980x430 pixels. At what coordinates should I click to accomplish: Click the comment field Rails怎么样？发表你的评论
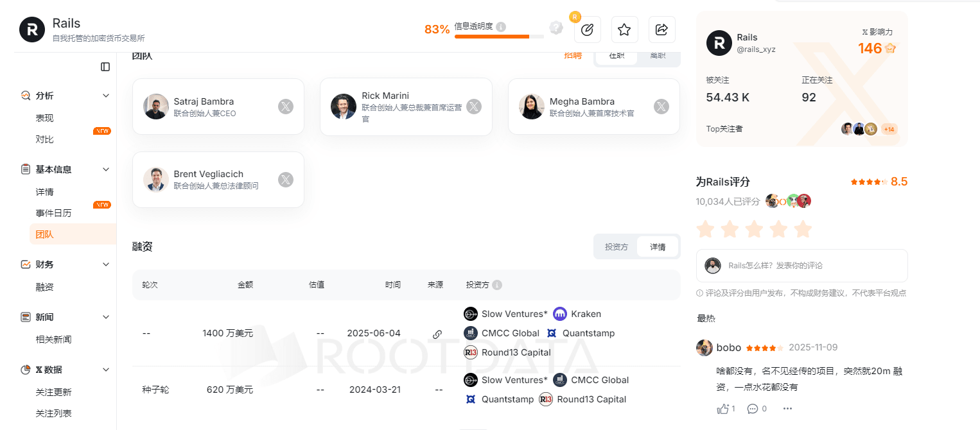coord(802,266)
